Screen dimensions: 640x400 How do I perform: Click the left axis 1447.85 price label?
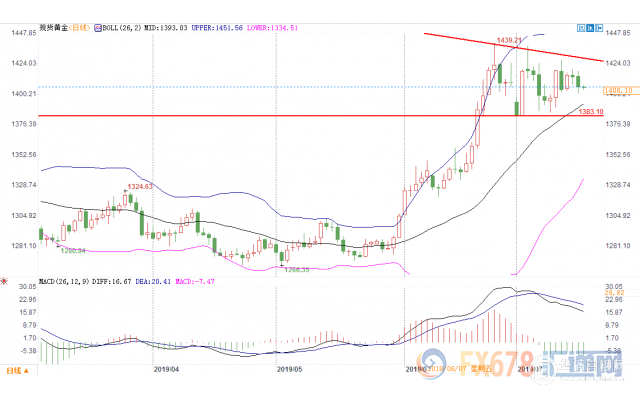coord(24,33)
